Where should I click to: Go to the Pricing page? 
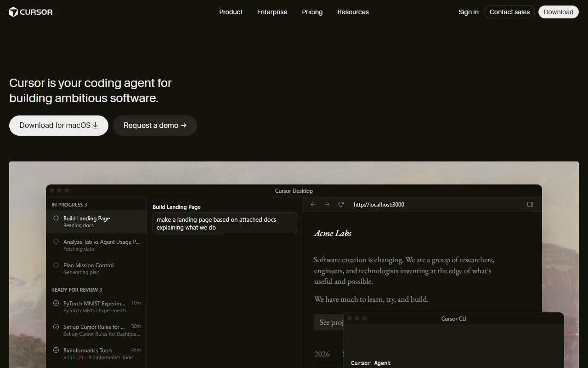pyautogui.click(x=312, y=12)
